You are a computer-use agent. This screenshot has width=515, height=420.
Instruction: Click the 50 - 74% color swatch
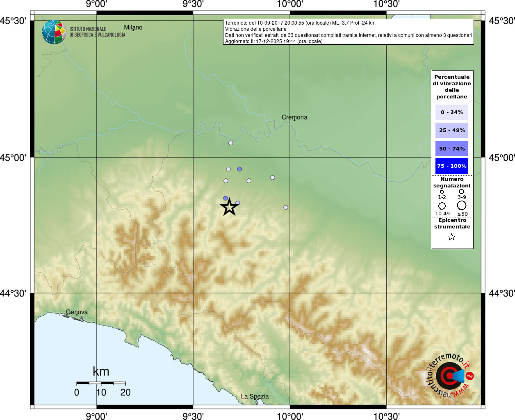pos(452,148)
